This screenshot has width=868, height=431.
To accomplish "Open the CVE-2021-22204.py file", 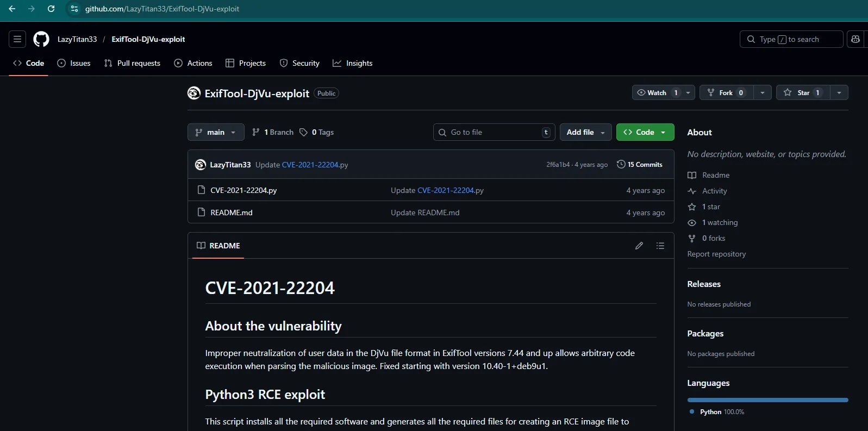I will click(243, 190).
